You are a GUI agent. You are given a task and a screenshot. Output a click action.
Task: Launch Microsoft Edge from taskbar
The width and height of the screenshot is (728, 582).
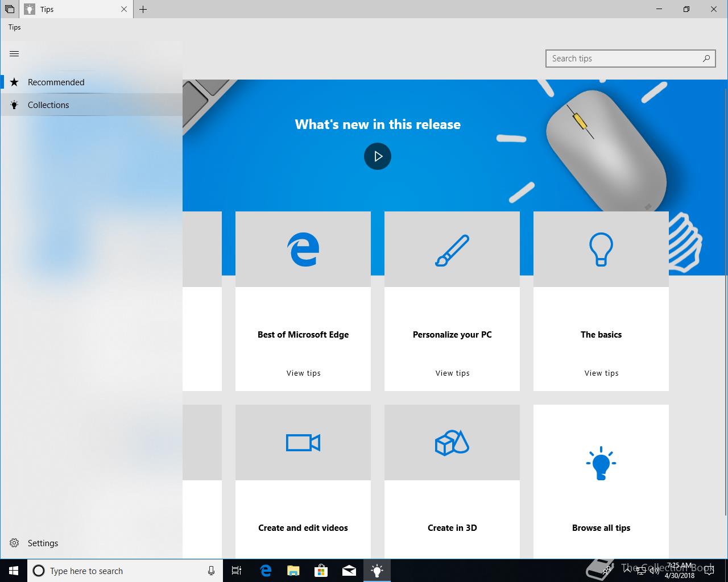click(x=266, y=571)
